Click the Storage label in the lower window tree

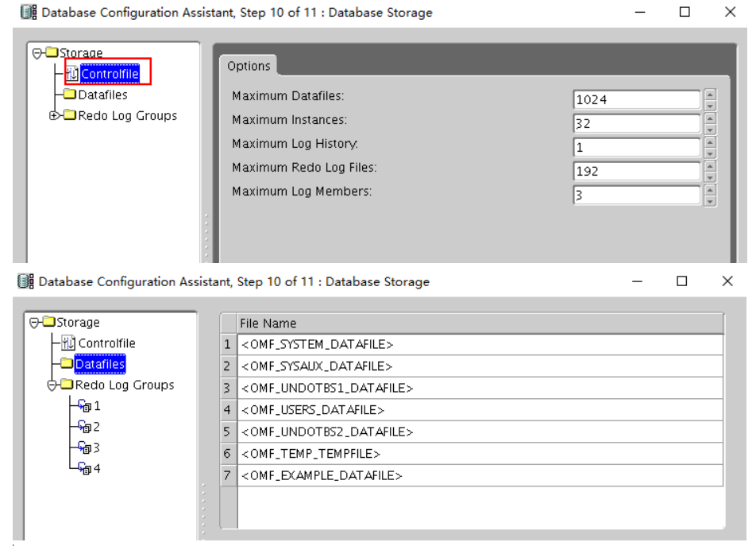point(78,322)
